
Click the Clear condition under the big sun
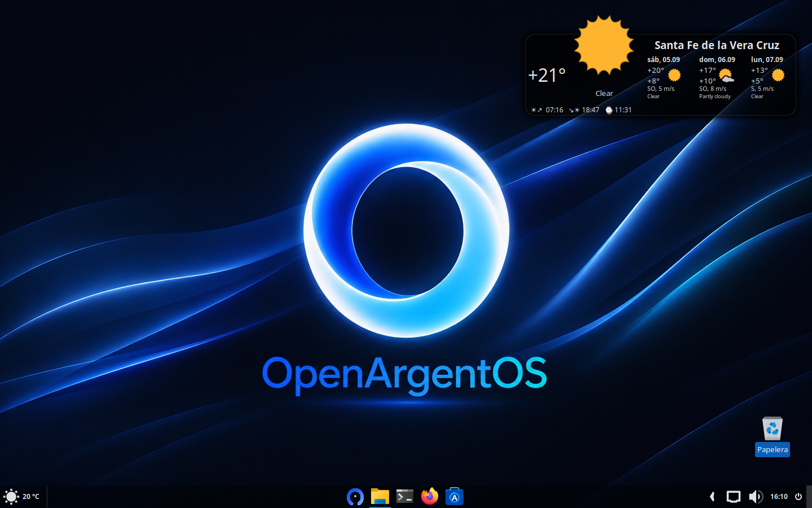click(x=604, y=94)
